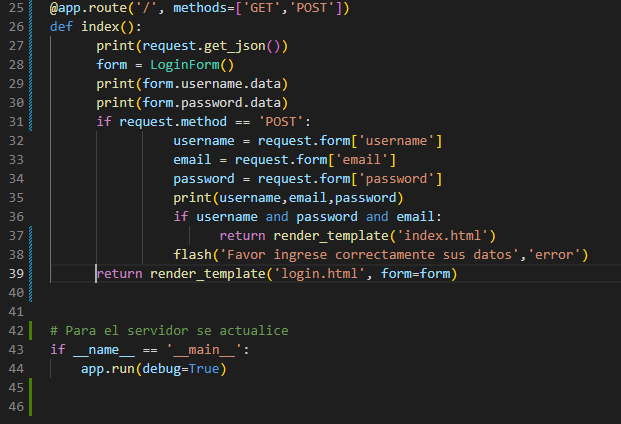Click 'app.run' on line 44

[x=108, y=369]
